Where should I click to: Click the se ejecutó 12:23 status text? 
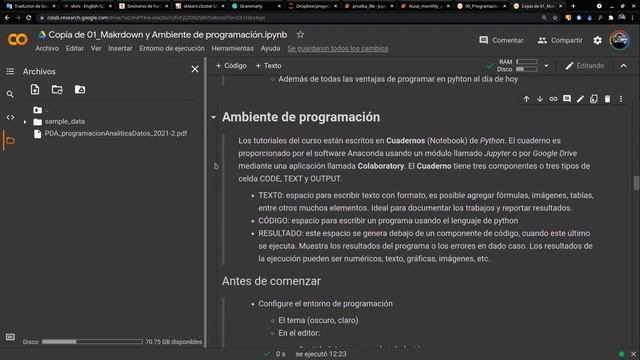321,354
